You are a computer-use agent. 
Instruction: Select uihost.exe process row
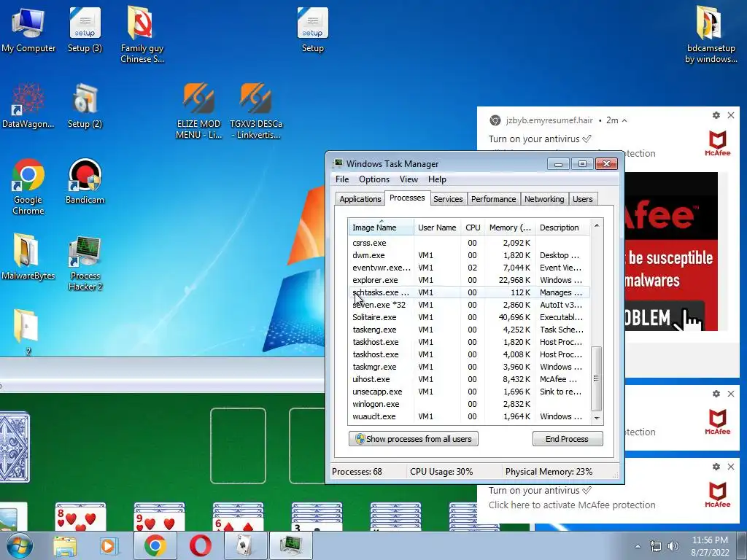(x=469, y=379)
